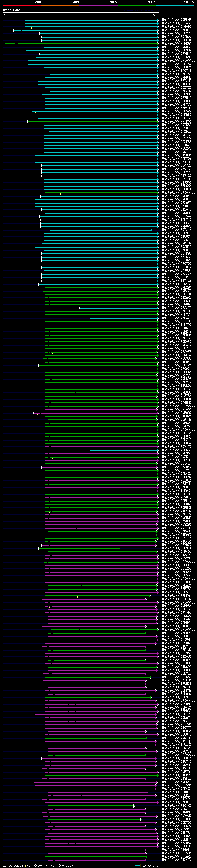
Task: Click the green ~80% identity legend bar
Action: 137,6
